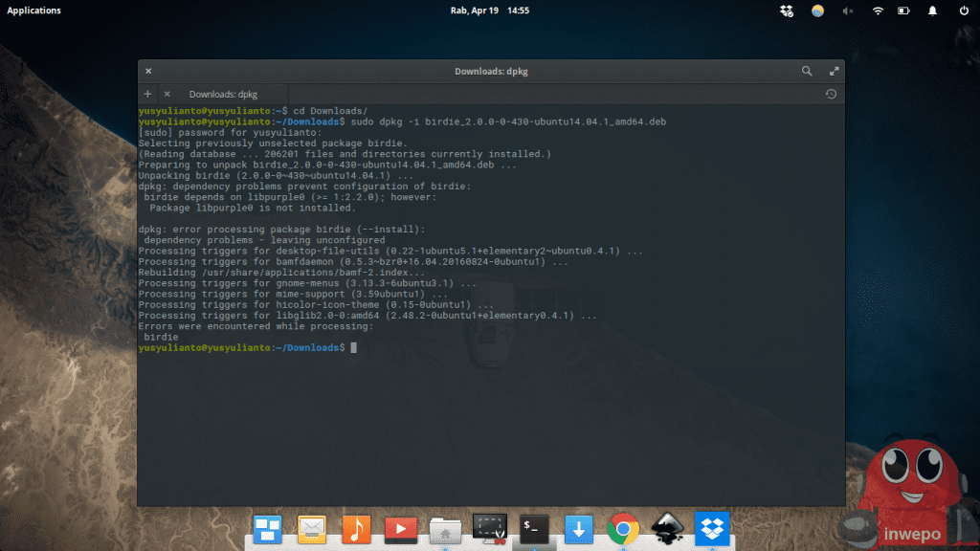Open the Music player from the dock
This screenshot has height=551, width=980.
pos(356,528)
